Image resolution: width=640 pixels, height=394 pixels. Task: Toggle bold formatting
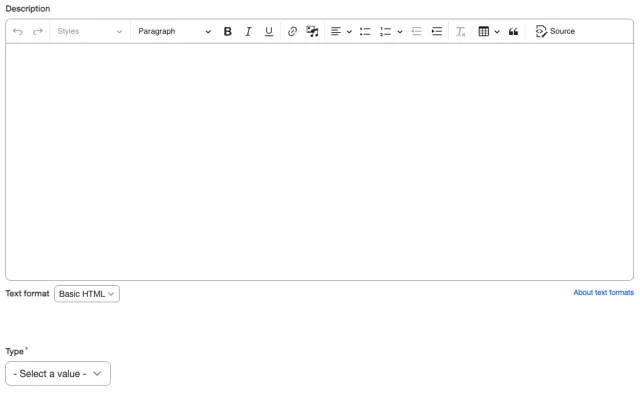click(x=228, y=31)
